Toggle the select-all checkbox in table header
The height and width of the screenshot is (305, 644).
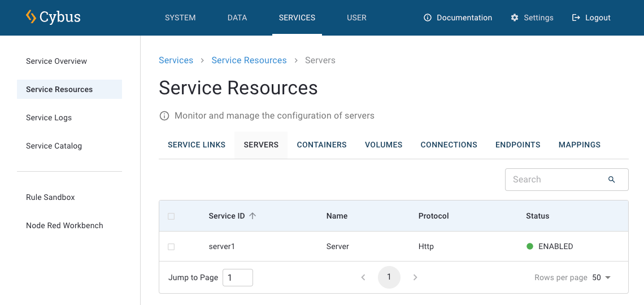pos(171,216)
